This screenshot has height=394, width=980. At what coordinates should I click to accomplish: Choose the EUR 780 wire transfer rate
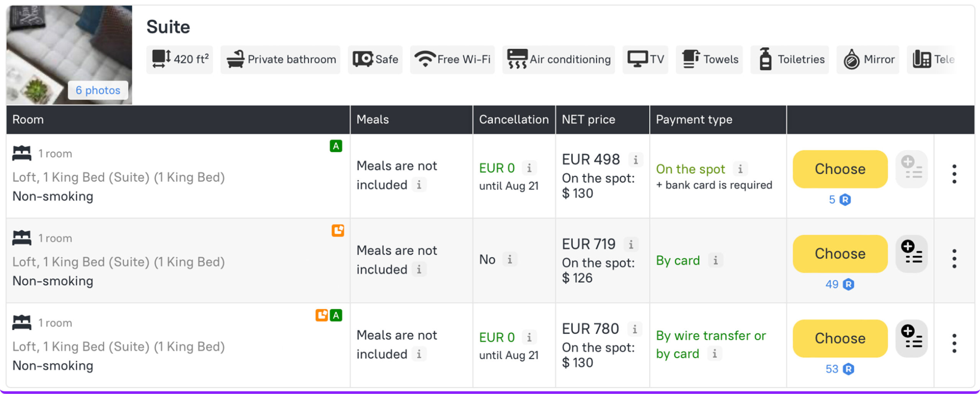(x=840, y=338)
